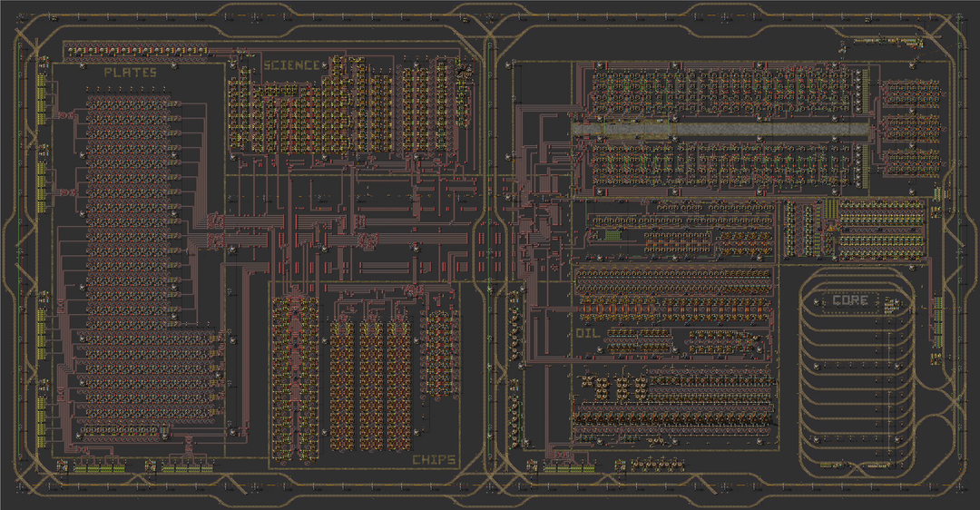Image resolution: width=980 pixels, height=510 pixels.
Task: Click the leftmost tall column above CHIPS
Action: point(295,372)
